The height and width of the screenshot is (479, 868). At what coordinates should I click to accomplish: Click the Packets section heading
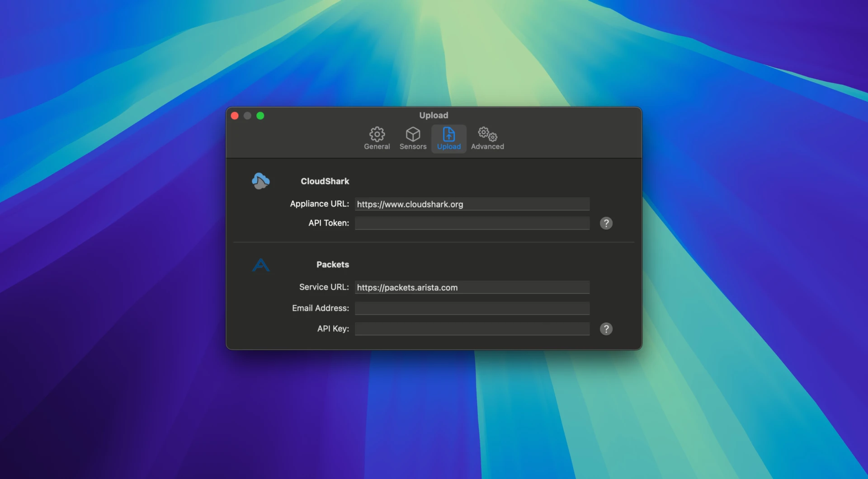point(332,264)
